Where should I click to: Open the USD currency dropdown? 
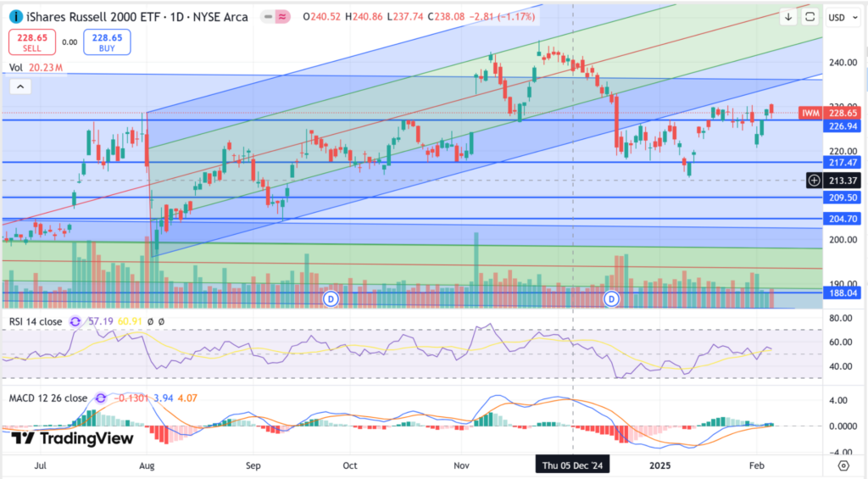[x=843, y=18]
